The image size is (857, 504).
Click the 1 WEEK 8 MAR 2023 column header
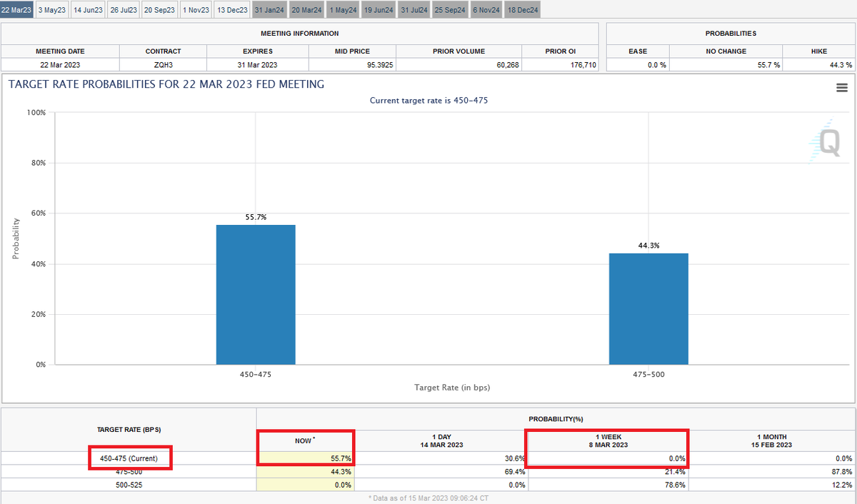pyautogui.click(x=608, y=440)
